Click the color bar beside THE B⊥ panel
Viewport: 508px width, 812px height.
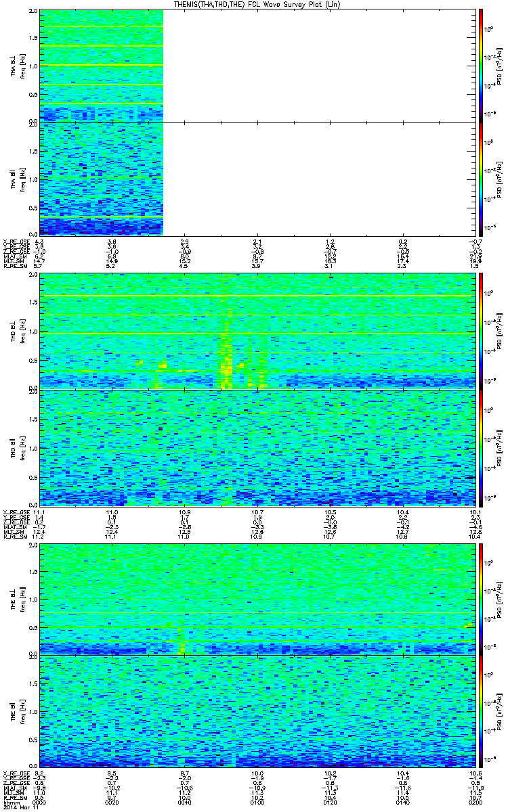[481, 599]
